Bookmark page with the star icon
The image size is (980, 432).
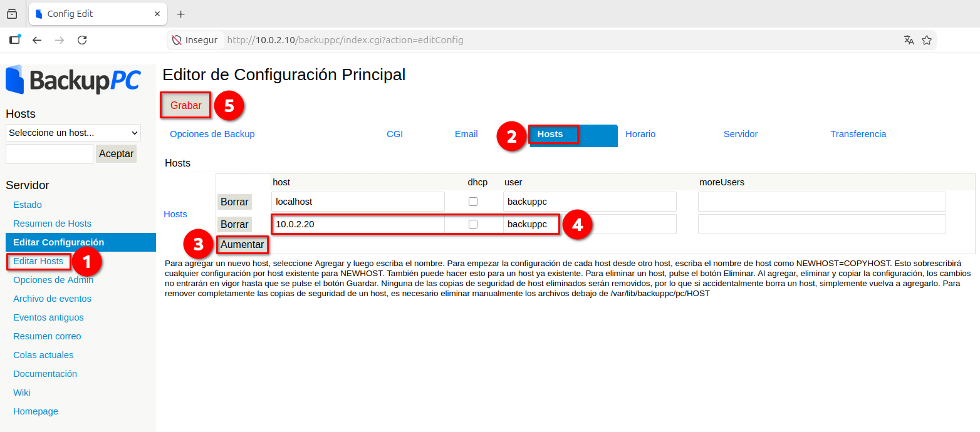click(927, 40)
